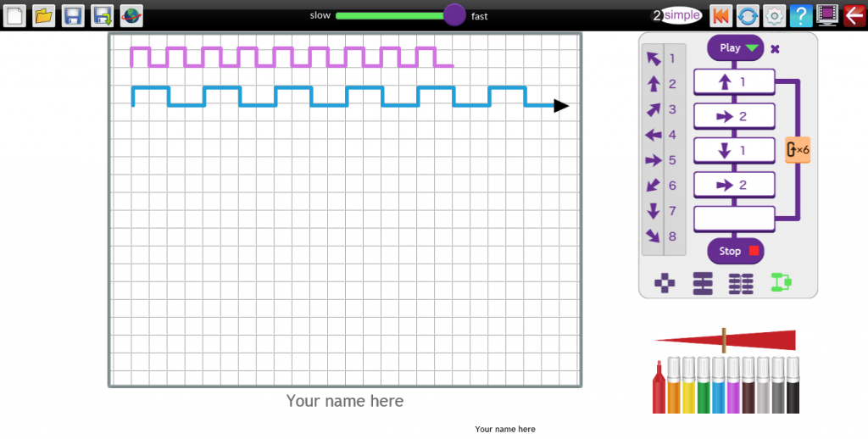Click the purple film screen icon

click(x=827, y=16)
